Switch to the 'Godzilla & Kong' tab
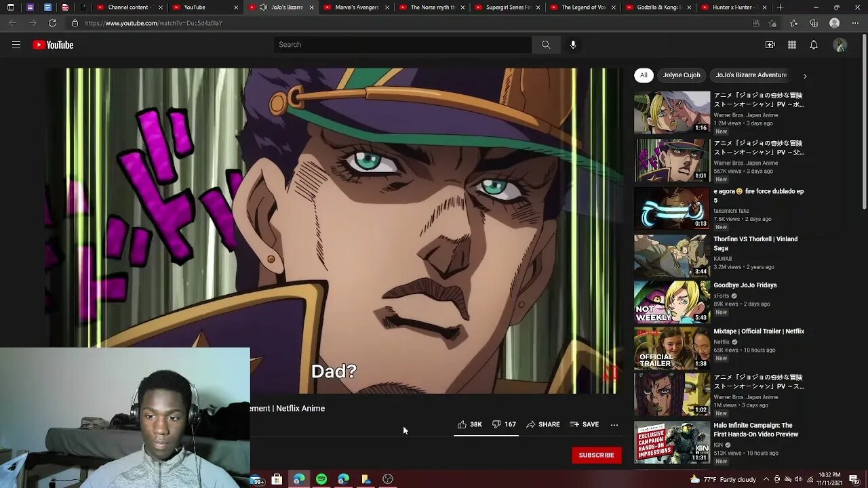 click(x=656, y=7)
